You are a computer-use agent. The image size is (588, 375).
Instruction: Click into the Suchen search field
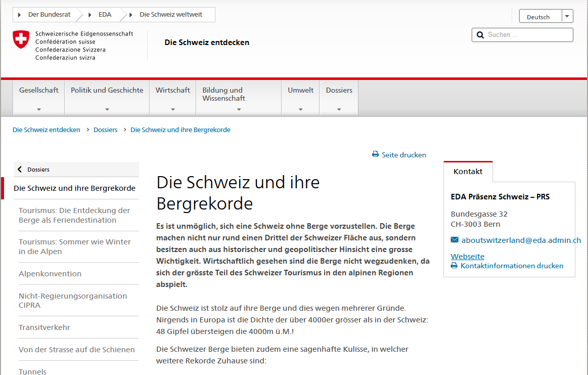coord(527,35)
